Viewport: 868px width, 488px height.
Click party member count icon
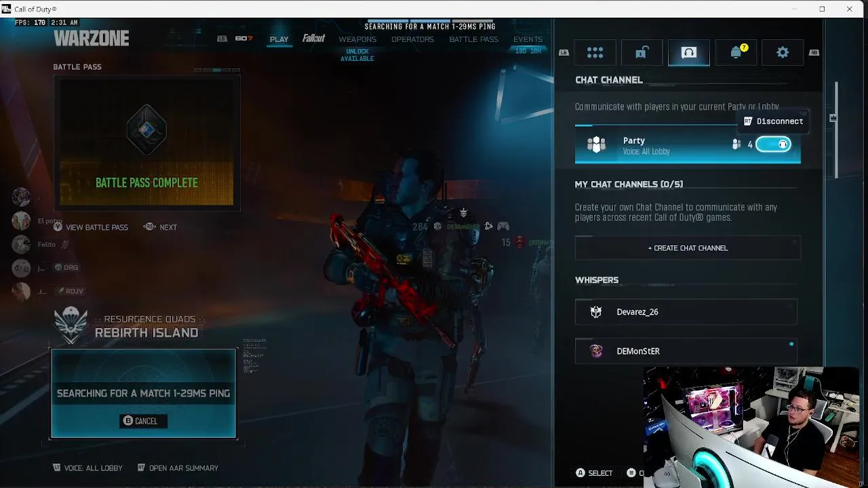[x=736, y=144]
